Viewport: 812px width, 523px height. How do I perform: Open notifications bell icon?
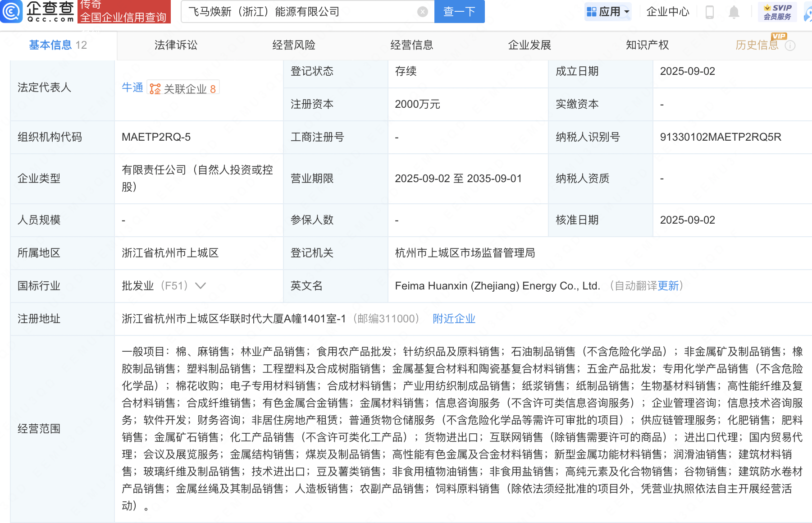734,12
